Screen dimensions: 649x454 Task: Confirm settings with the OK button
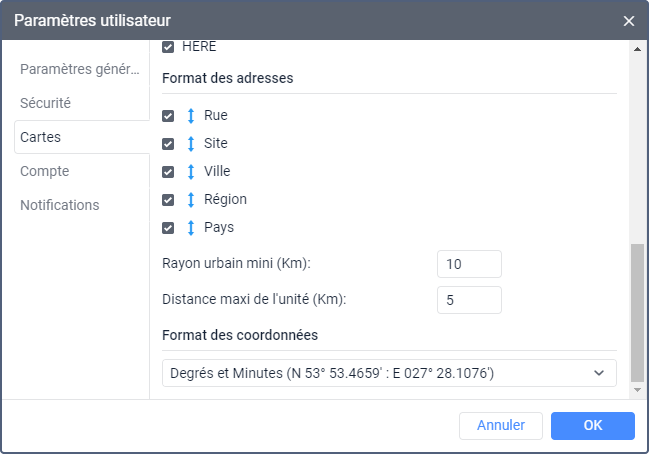coord(592,425)
